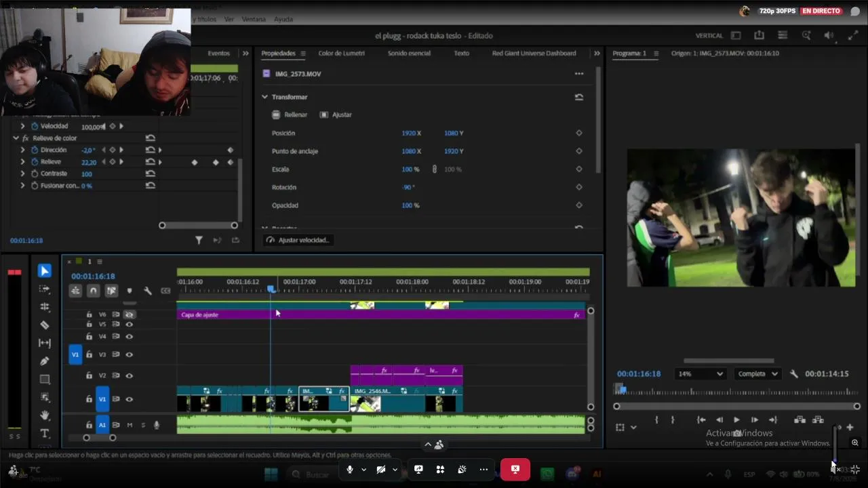
Task: Select the Pen tool
Action: [x=45, y=361]
